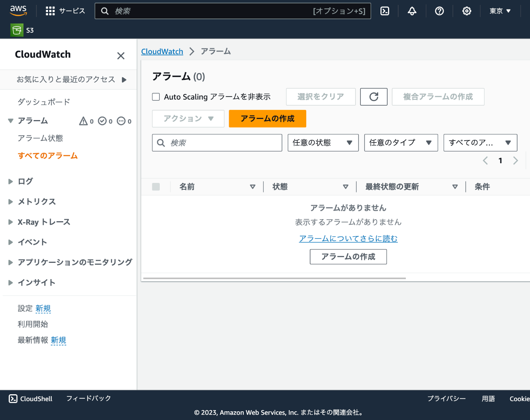Open the 任意のタイプ filter dropdown
The width and height of the screenshot is (530, 420).
click(x=401, y=143)
